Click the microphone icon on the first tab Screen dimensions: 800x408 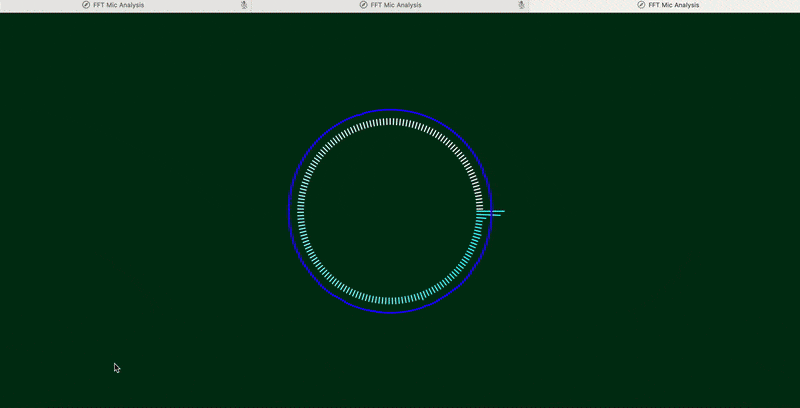pos(244,5)
